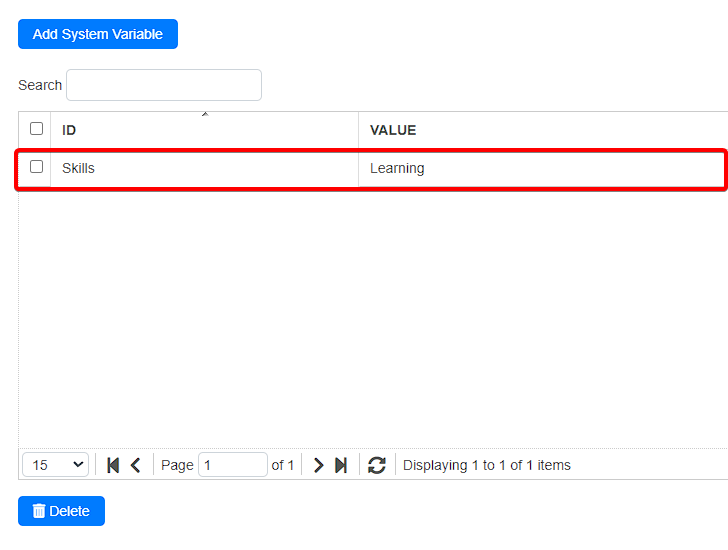Viewport: 728px width, 550px height.
Task: Open the page size dropdown showing 15
Action: click(55, 465)
